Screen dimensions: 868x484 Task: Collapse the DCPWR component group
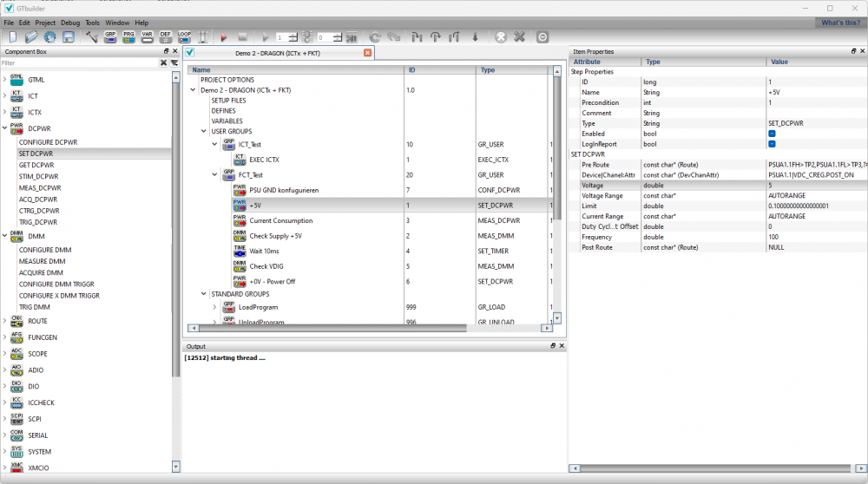(4, 128)
